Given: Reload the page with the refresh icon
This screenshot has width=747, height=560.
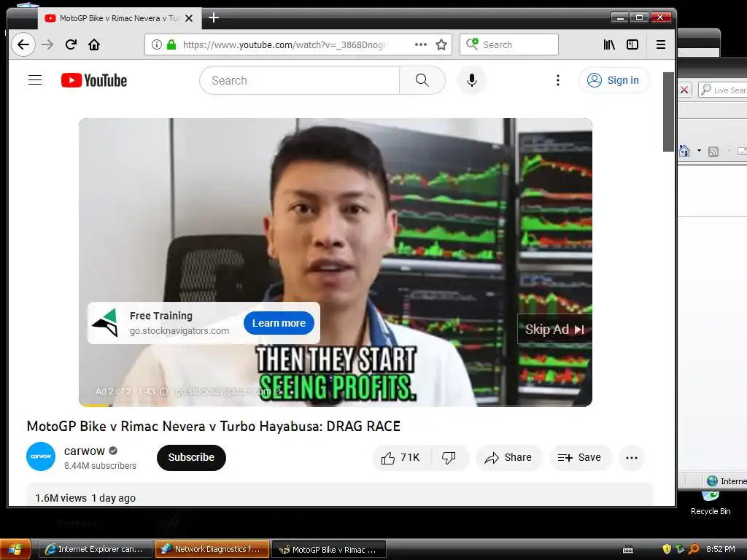Looking at the screenshot, I should point(71,44).
